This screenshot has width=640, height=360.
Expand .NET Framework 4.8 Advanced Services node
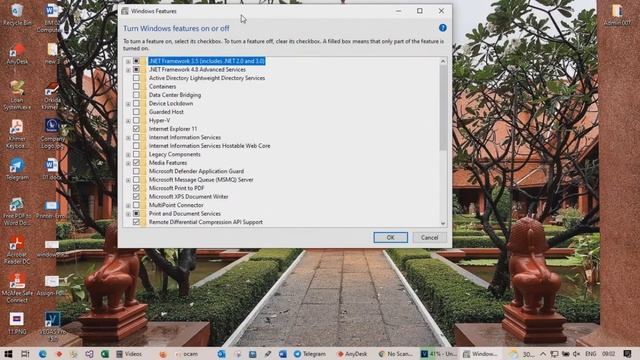click(x=128, y=70)
